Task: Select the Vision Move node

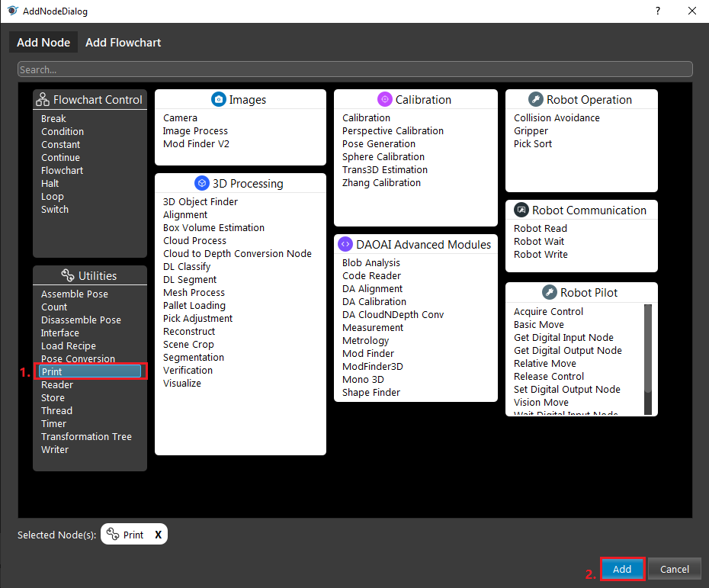Action: coord(541,402)
